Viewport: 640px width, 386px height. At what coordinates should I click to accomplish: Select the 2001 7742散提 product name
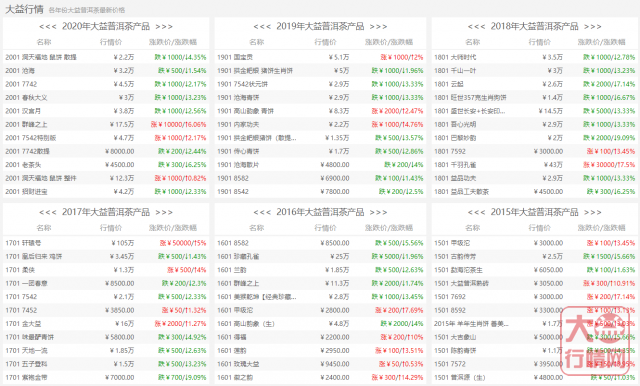pos(27,151)
